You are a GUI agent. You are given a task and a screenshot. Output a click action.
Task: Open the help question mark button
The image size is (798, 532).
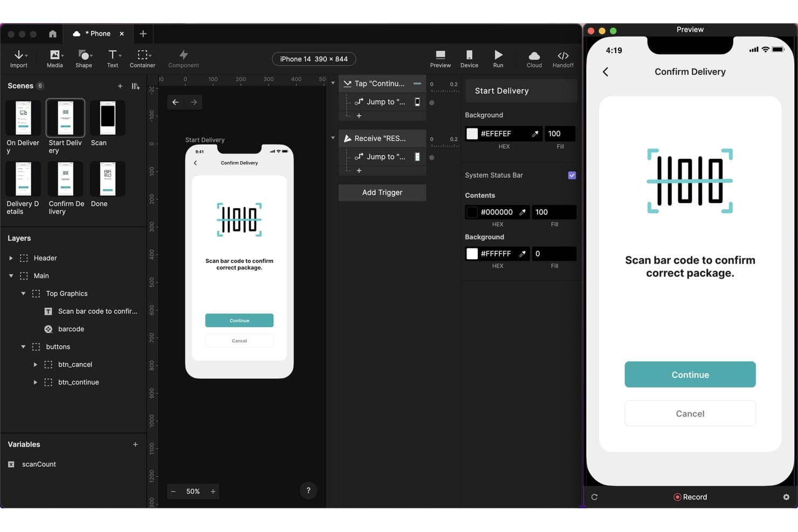[x=308, y=490]
